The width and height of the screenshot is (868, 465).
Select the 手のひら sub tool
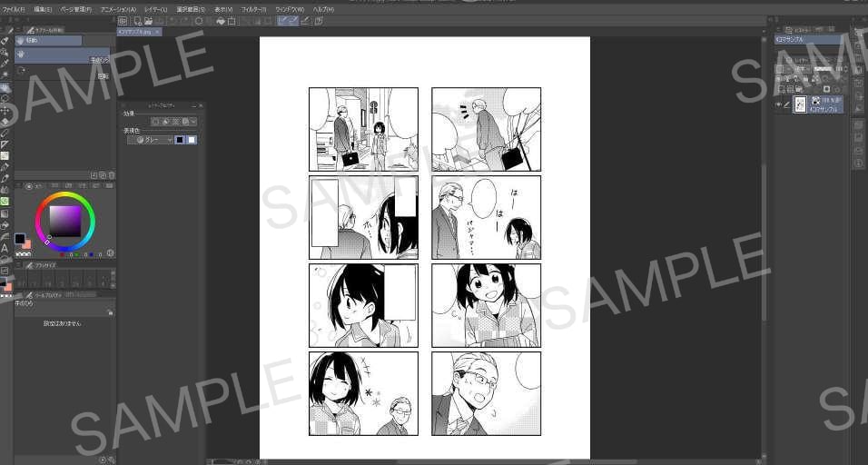click(x=62, y=55)
